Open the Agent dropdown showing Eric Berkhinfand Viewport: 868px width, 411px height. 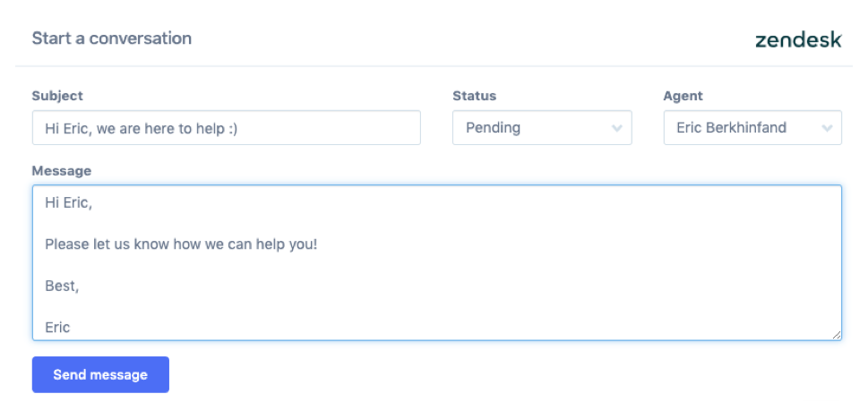[x=752, y=128]
